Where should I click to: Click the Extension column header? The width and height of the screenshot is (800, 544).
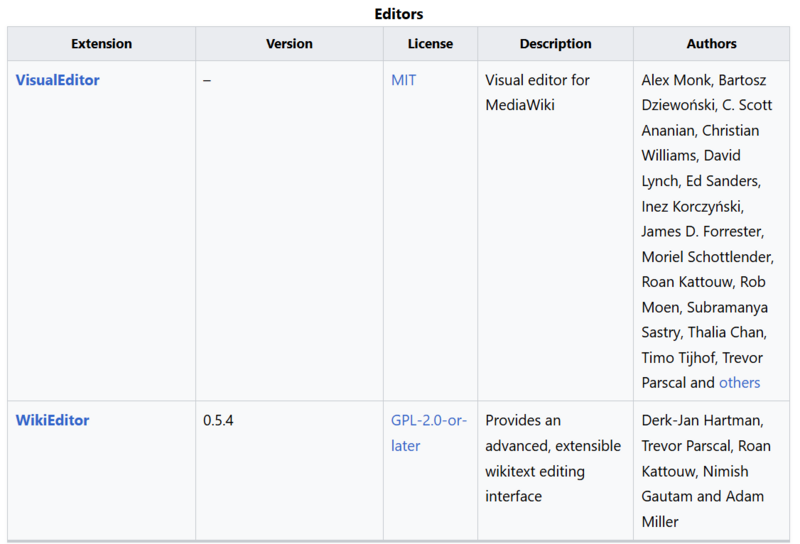tap(102, 44)
